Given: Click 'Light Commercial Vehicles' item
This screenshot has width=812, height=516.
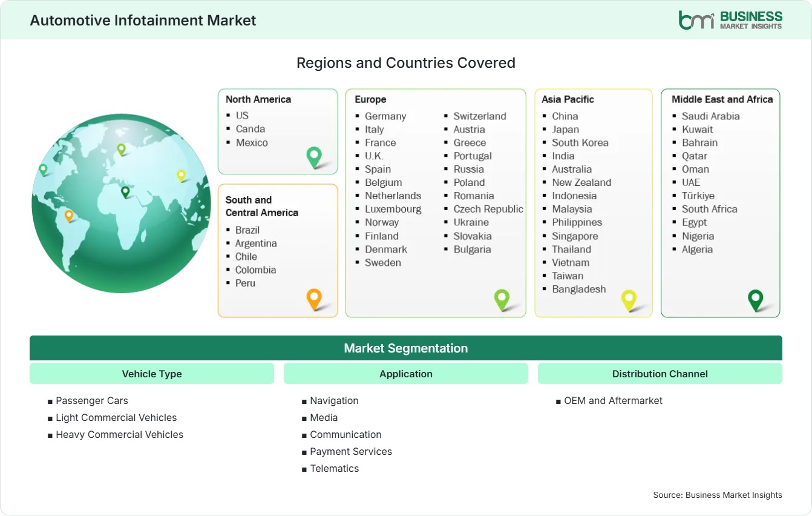Looking at the screenshot, I should click(116, 418).
